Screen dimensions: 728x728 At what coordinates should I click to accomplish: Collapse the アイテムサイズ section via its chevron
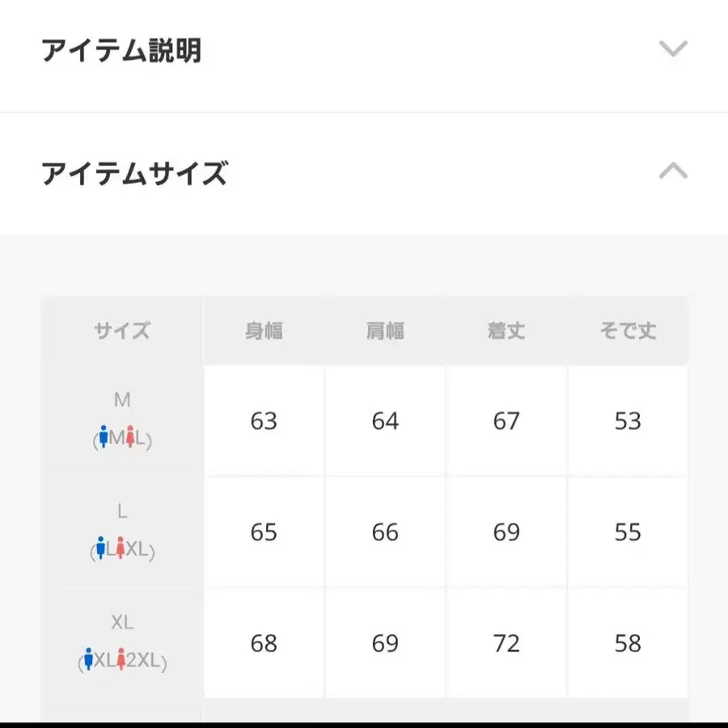pos(671,171)
